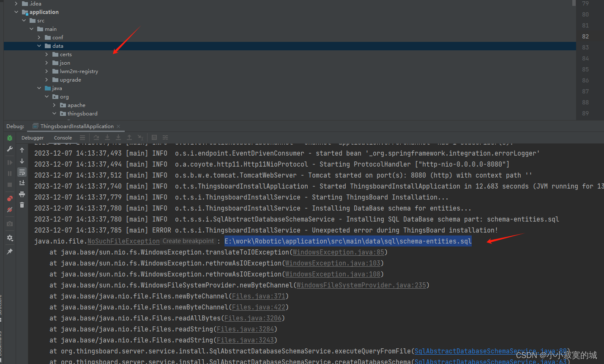
Task: Stop the debug session
Action: tap(10, 185)
